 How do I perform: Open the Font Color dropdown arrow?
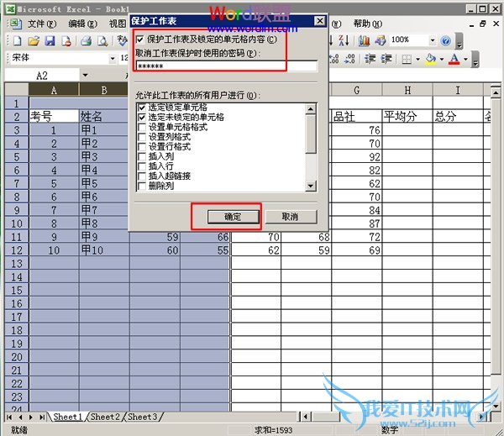465,59
